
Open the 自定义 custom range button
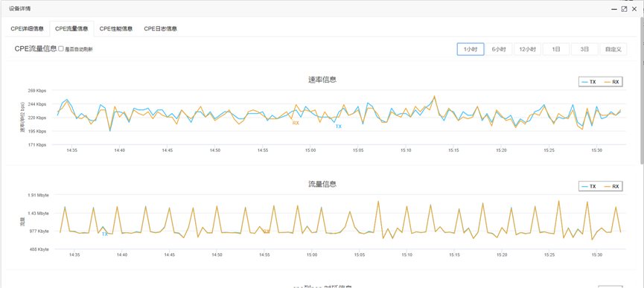(x=613, y=49)
